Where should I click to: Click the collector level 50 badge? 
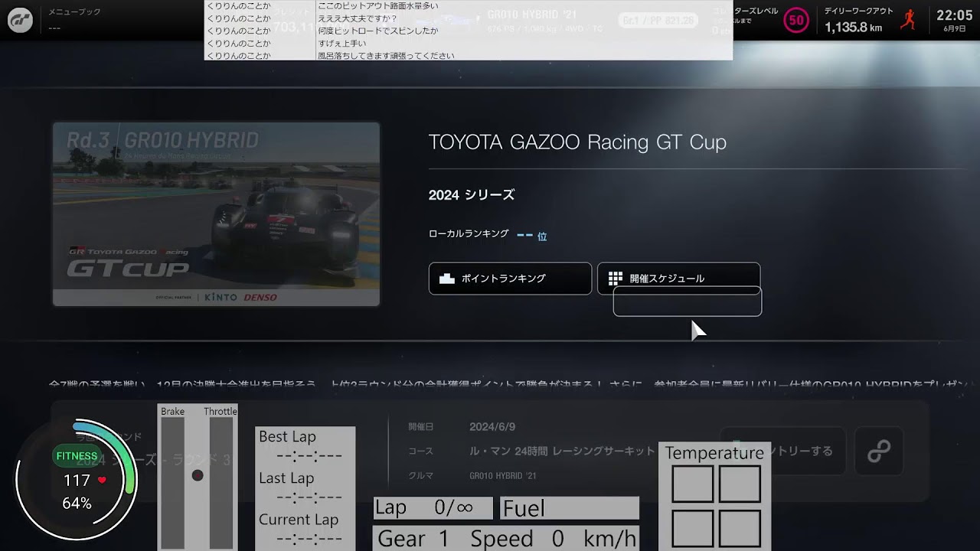796,21
